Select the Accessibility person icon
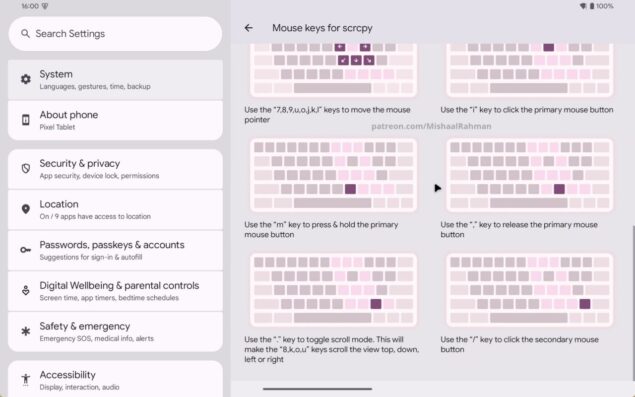Image resolution: width=635 pixels, height=397 pixels. click(26, 380)
